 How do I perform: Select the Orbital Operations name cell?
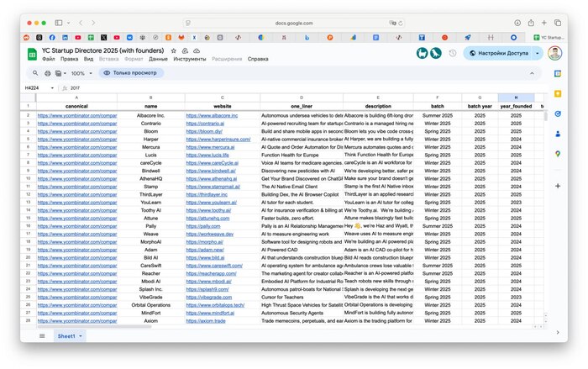pos(150,305)
